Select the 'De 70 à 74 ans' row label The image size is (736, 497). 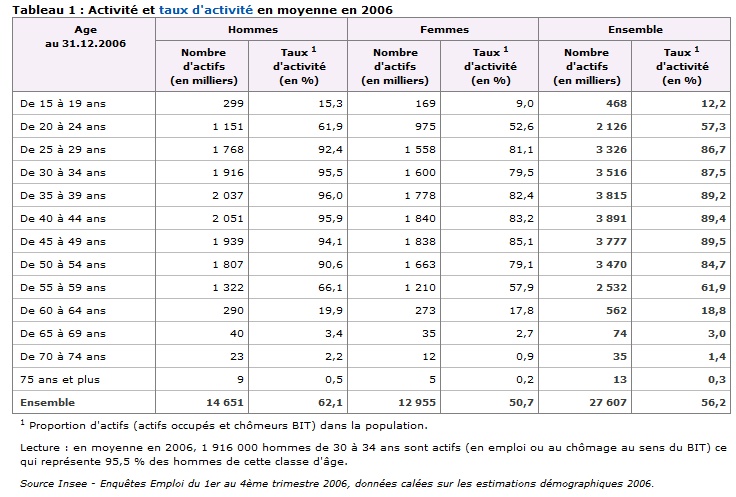tap(63, 357)
